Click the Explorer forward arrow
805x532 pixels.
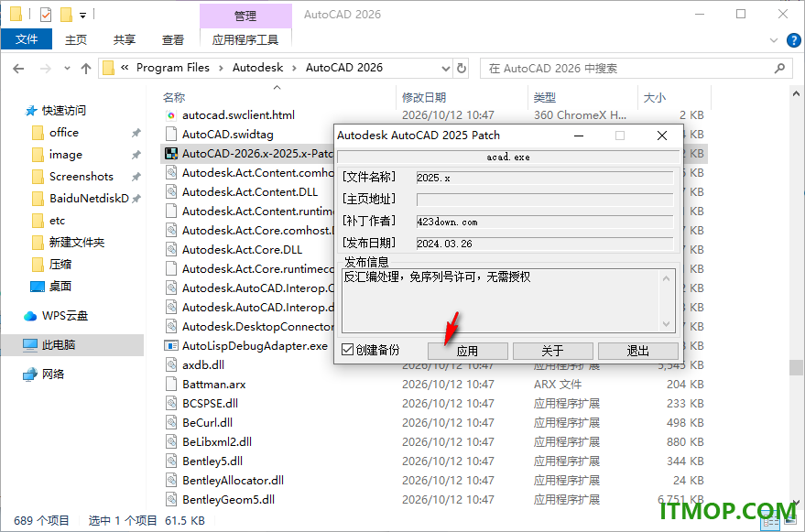click(x=46, y=69)
